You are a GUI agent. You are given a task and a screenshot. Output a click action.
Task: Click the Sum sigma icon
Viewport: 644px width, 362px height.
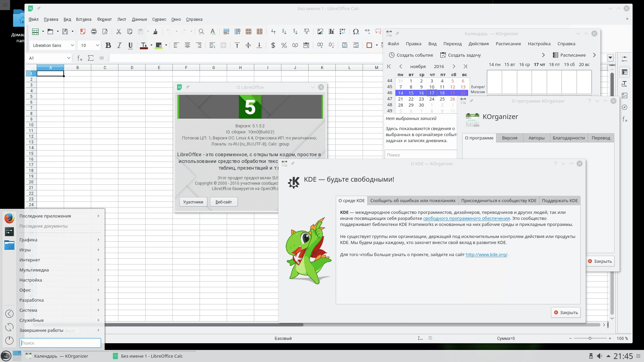[91, 58]
